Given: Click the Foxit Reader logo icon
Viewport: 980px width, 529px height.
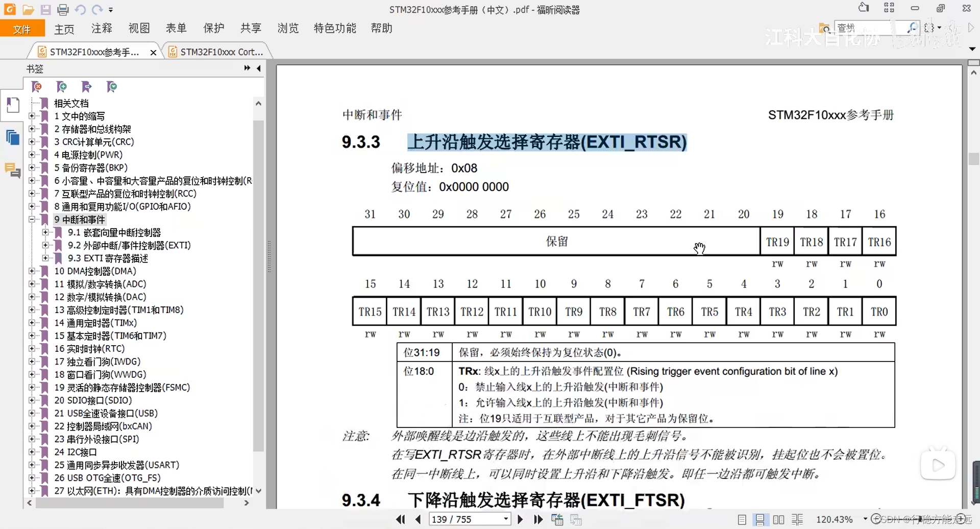Looking at the screenshot, I should pos(10,9).
